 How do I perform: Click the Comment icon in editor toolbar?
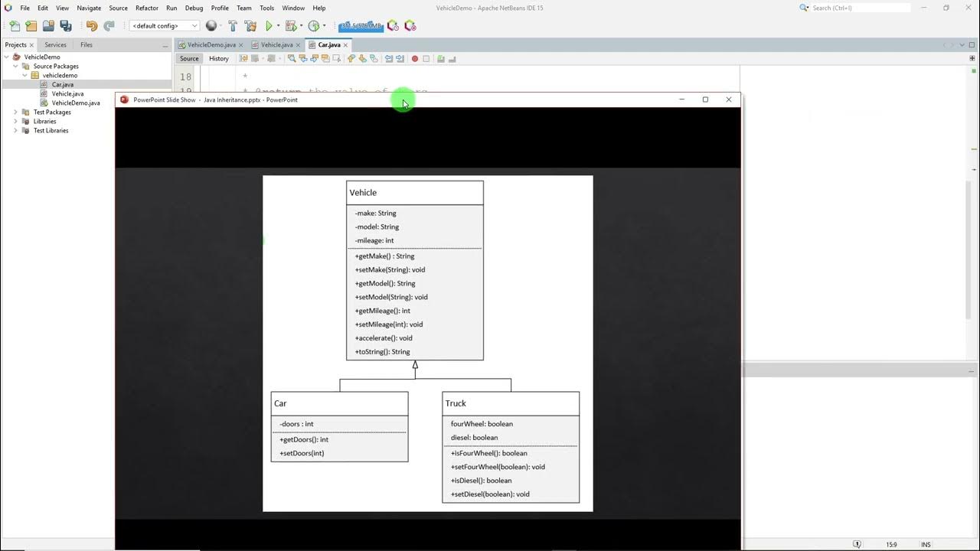coord(441,58)
